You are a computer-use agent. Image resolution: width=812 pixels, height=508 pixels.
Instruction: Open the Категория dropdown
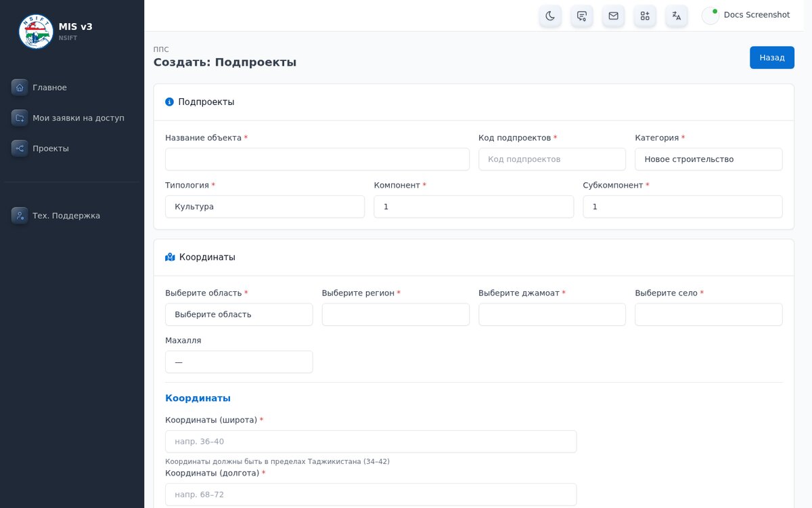click(x=708, y=159)
